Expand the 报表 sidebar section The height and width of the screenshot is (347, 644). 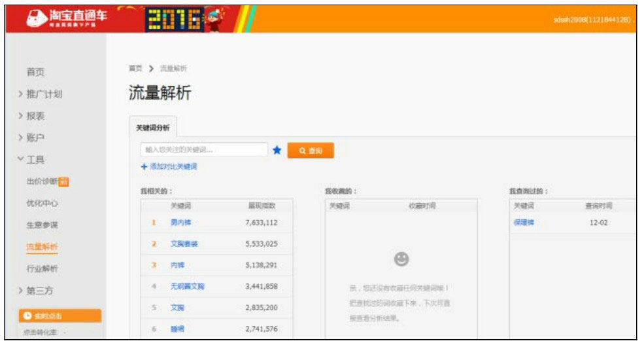click(x=35, y=116)
